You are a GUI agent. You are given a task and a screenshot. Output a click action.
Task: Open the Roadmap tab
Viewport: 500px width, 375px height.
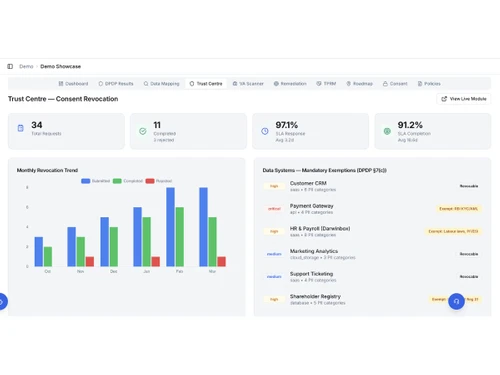point(359,84)
